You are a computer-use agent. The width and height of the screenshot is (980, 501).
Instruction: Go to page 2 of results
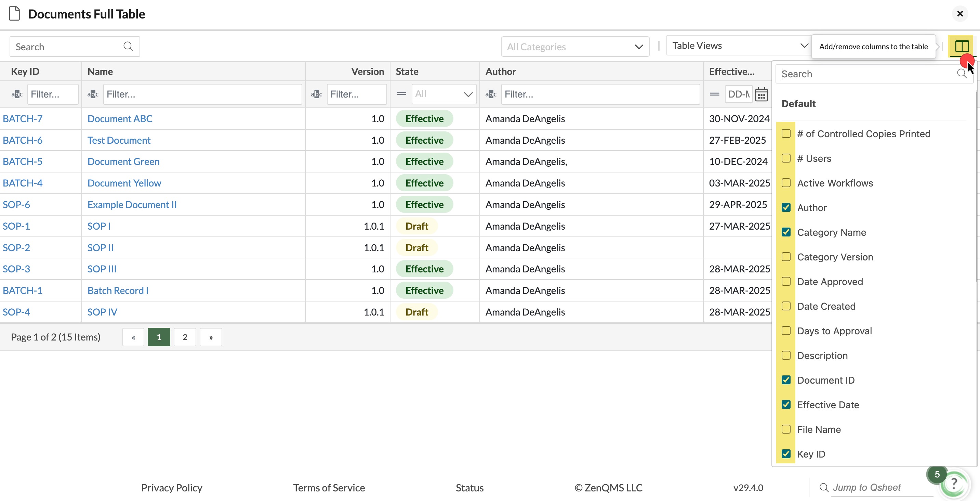[x=185, y=337]
